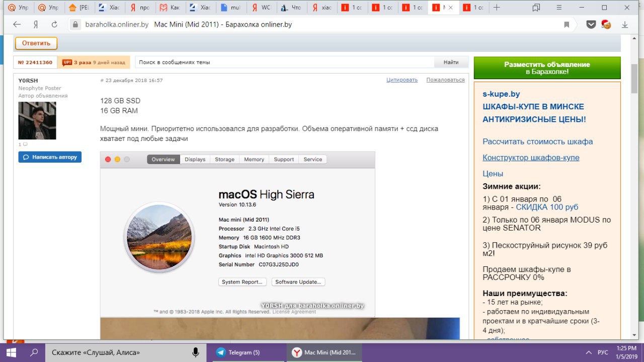Bookmark this page with the ribbon icon
Screen dimensions: 644x362
click(x=567, y=24)
